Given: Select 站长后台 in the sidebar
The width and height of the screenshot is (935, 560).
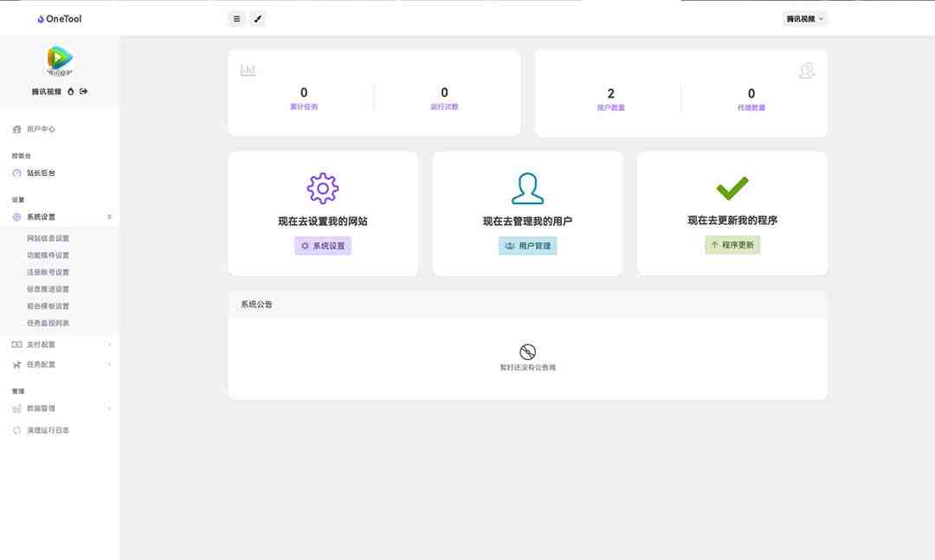Looking at the screenshot, I should [x=41, y=173].
